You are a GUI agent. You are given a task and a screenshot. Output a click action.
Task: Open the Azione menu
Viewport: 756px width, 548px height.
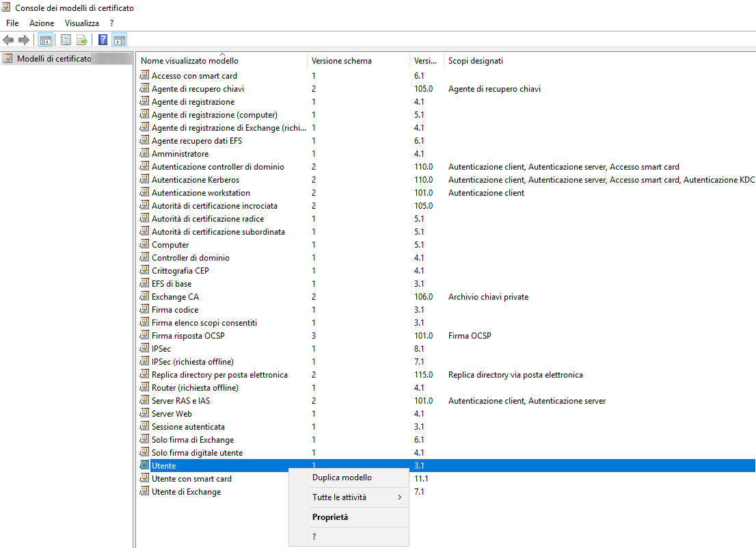(x=42, y=23)
